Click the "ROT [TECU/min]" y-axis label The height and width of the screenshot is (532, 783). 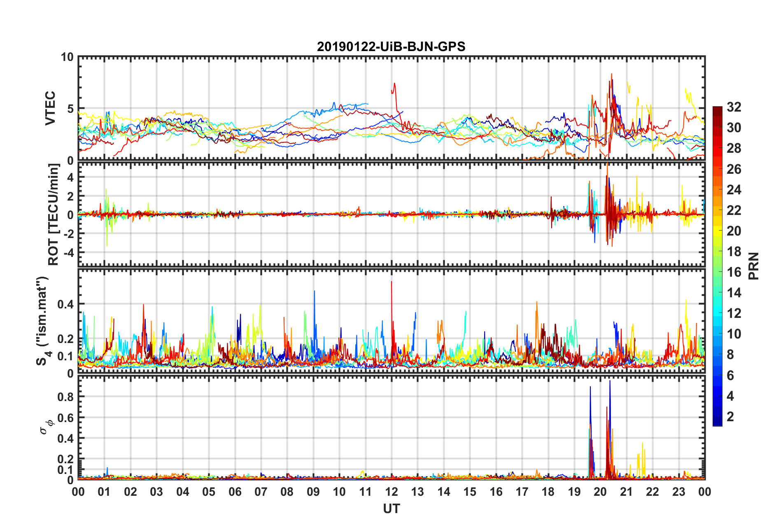[54, 215]
